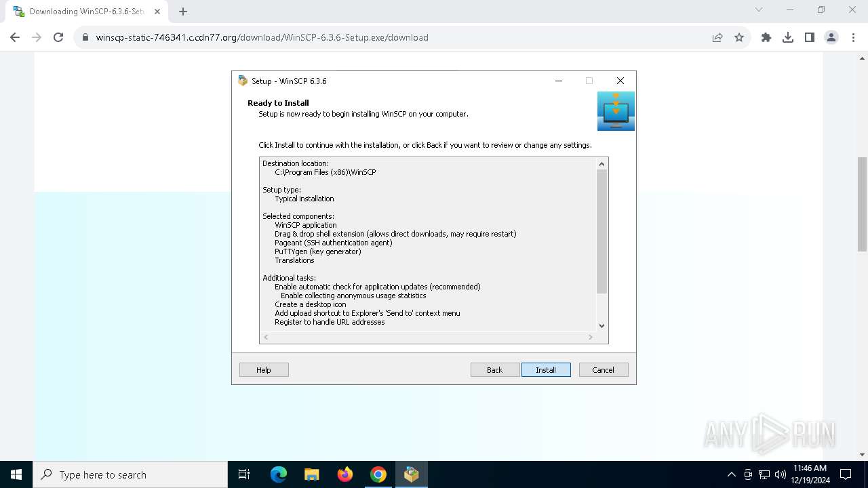Viewport: 868px width, 488px height.
Task: Switch to WinSCP installer on taskbar
Action: pyautogui.click(x=412, y=474)
